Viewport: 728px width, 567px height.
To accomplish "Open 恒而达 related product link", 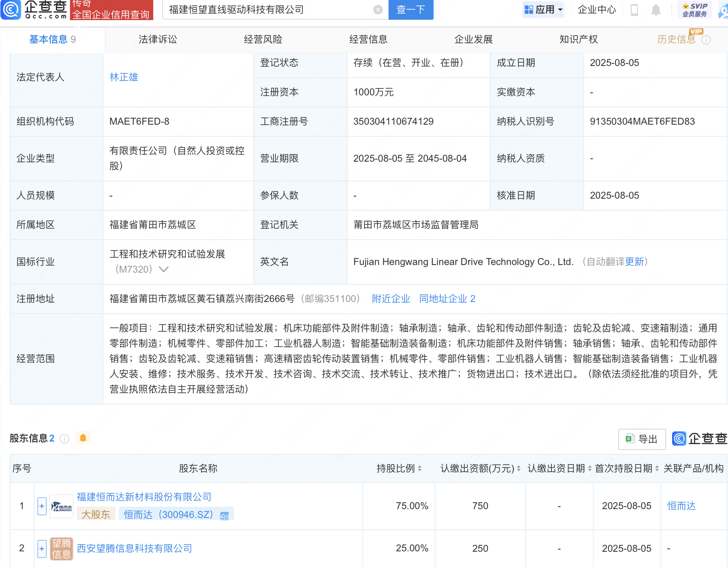I will [x=681, y=506].
